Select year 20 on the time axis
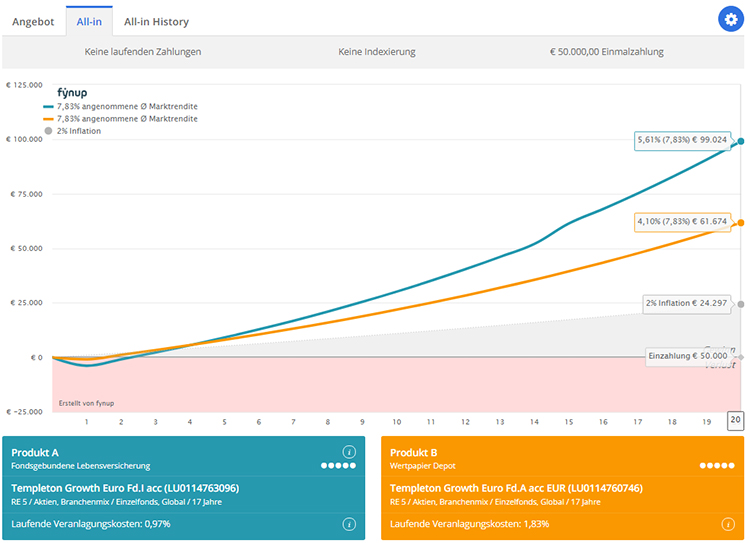This screenshot has height=543, width=750. 735,420
